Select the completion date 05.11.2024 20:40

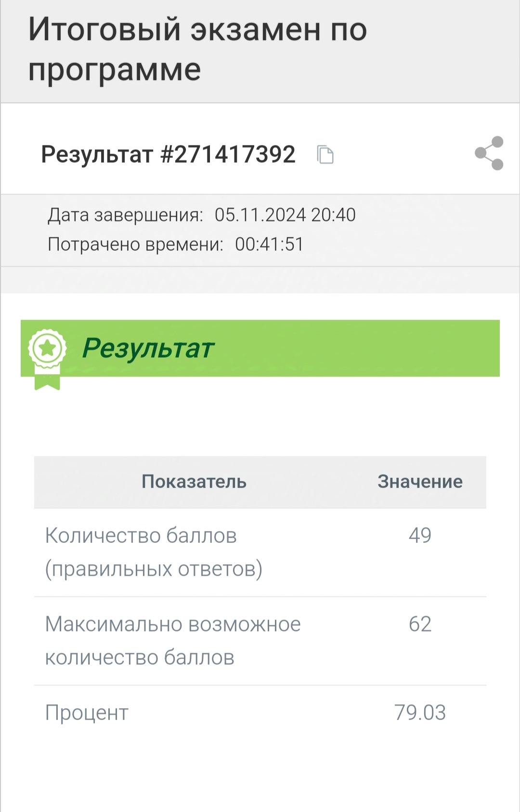tap(285, 215)
